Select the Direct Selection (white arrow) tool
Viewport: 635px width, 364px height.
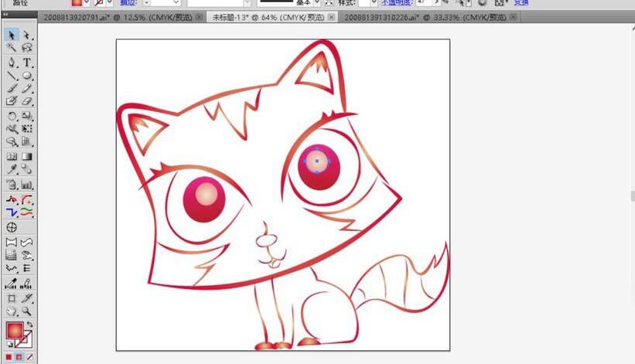tap(27, 36)
